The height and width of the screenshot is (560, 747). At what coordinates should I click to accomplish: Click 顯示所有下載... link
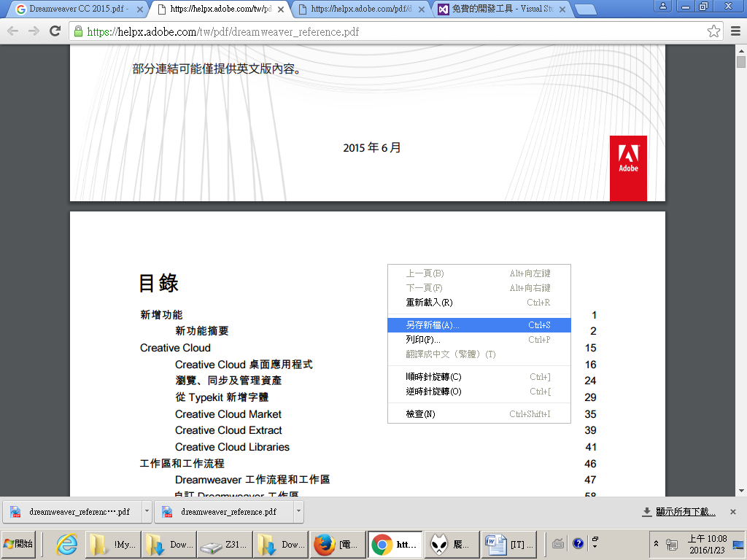[x=685, y=512]
